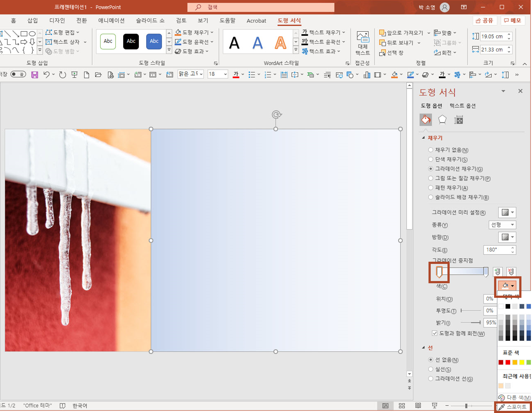Select 채우기 없음 radio button
The width and height of the screenshot is (532, 413).
tap(431, 150)
